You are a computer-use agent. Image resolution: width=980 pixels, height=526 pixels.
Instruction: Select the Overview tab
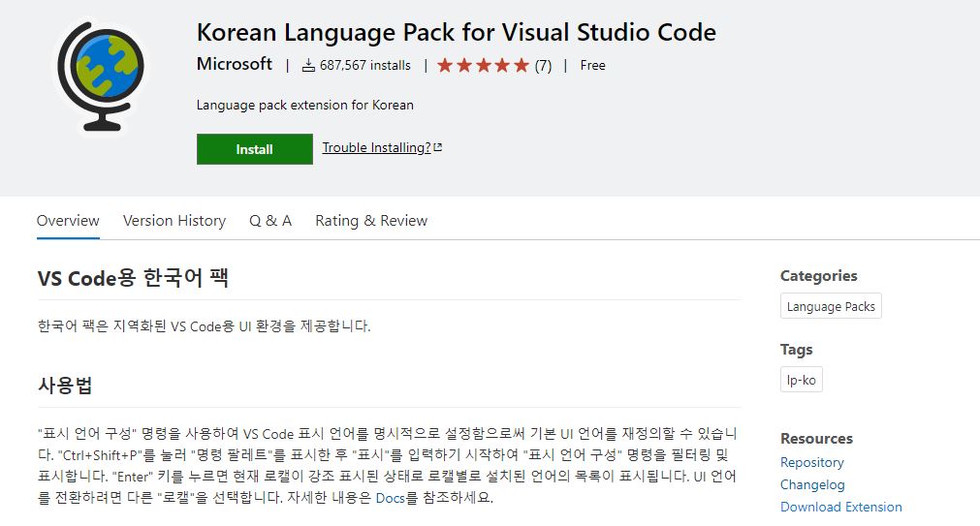tap(68, 221)
